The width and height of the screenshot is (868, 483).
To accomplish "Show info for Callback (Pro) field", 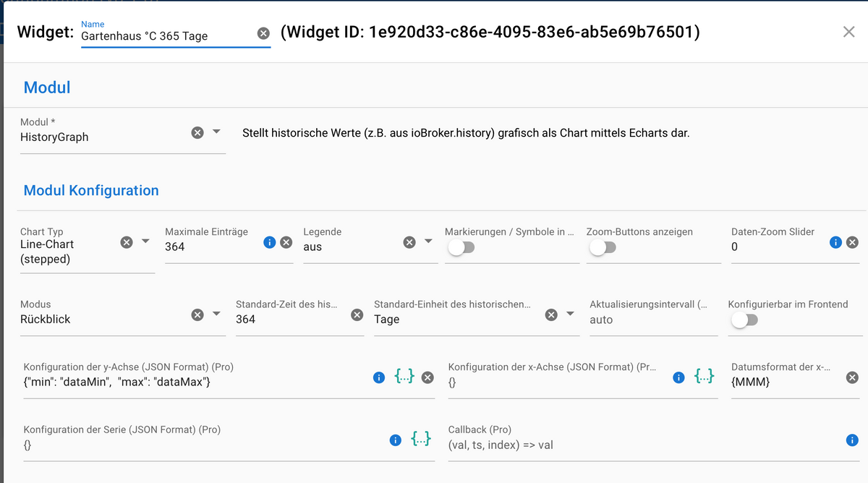I will point(852,440).
